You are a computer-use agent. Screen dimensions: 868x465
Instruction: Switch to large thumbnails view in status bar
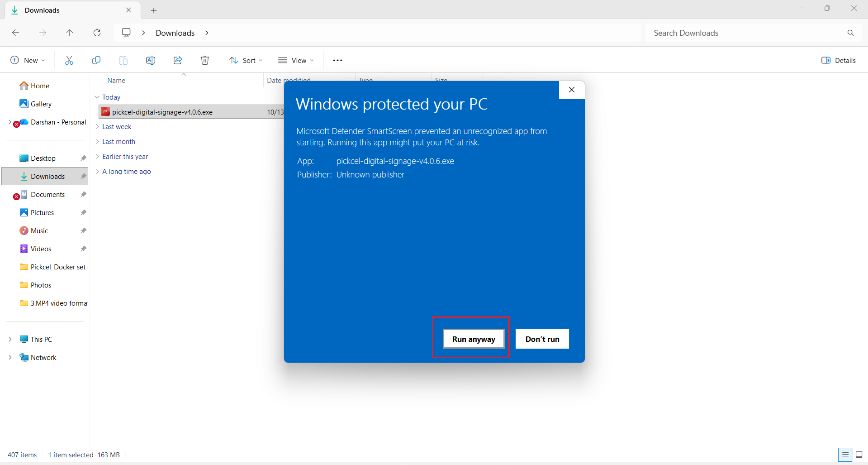(859, 455)
